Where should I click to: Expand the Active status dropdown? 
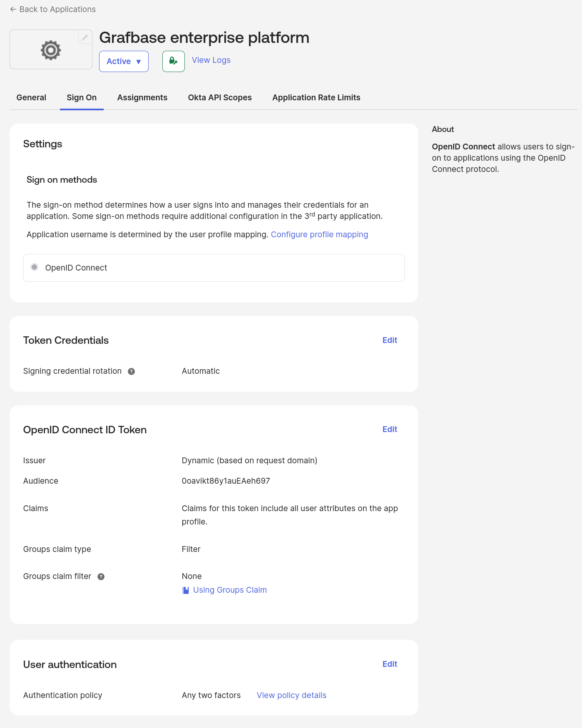point(124,61)
